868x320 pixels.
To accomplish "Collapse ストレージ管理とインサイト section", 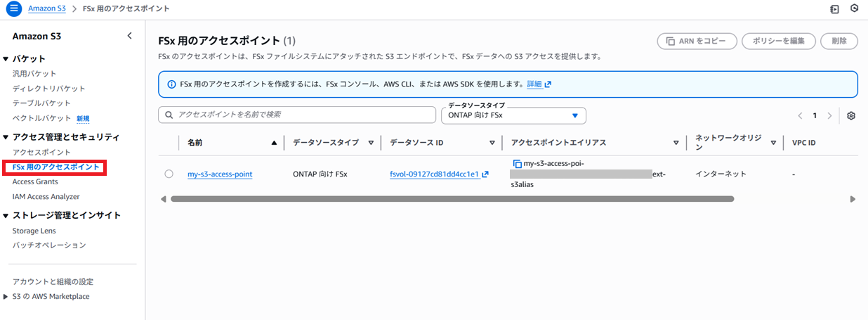I will pyautogui.click(x=6, y=216).
